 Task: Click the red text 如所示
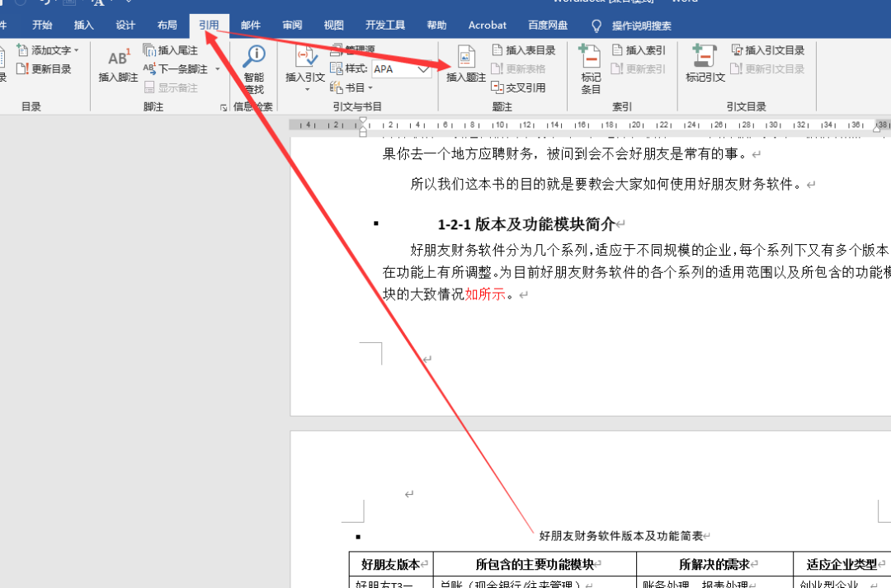point(485,294)
